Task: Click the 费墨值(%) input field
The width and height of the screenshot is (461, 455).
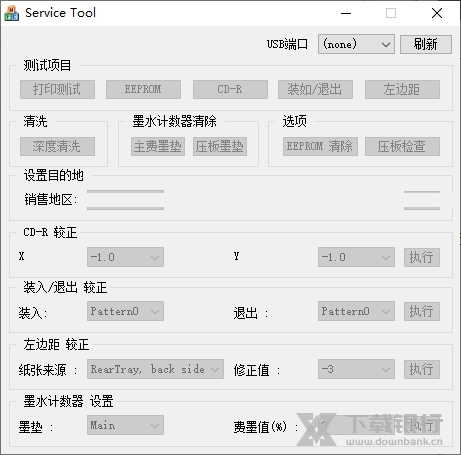Action: (x=356, y=425)
